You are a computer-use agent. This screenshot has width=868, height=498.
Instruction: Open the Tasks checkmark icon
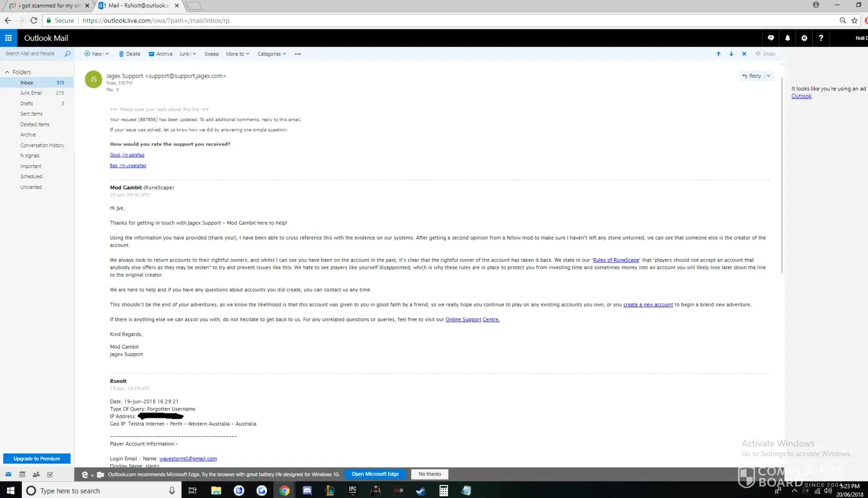[x=50, y=475]
